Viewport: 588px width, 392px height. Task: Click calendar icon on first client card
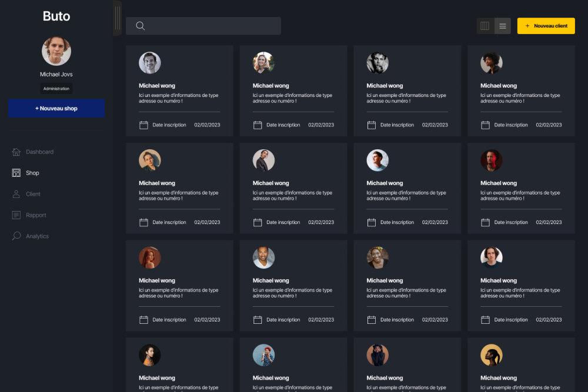click(x=143, y=125)
